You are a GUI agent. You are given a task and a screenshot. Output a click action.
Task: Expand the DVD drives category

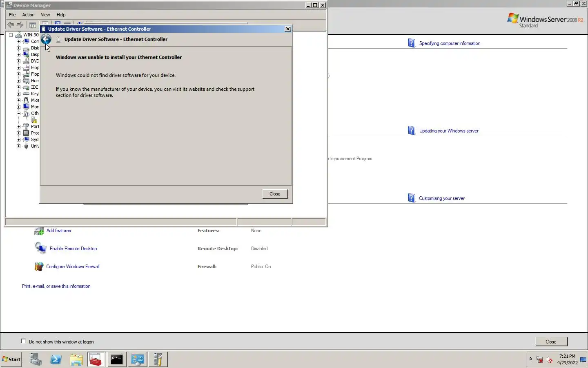pos(18,61)
